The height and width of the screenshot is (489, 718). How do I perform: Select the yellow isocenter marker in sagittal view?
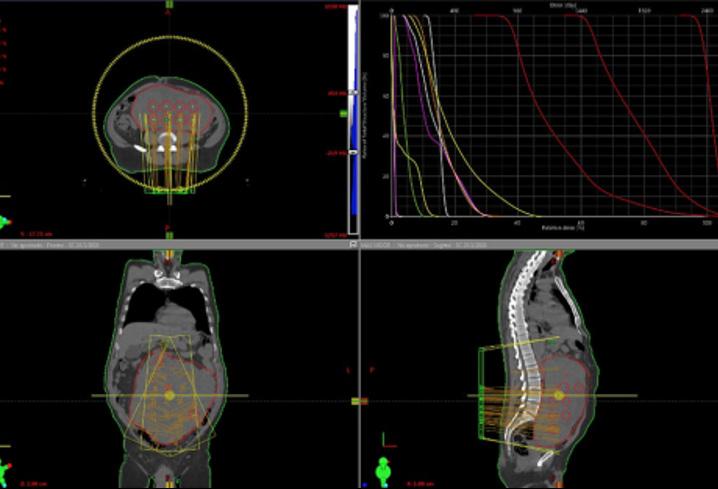pos(558,395)
